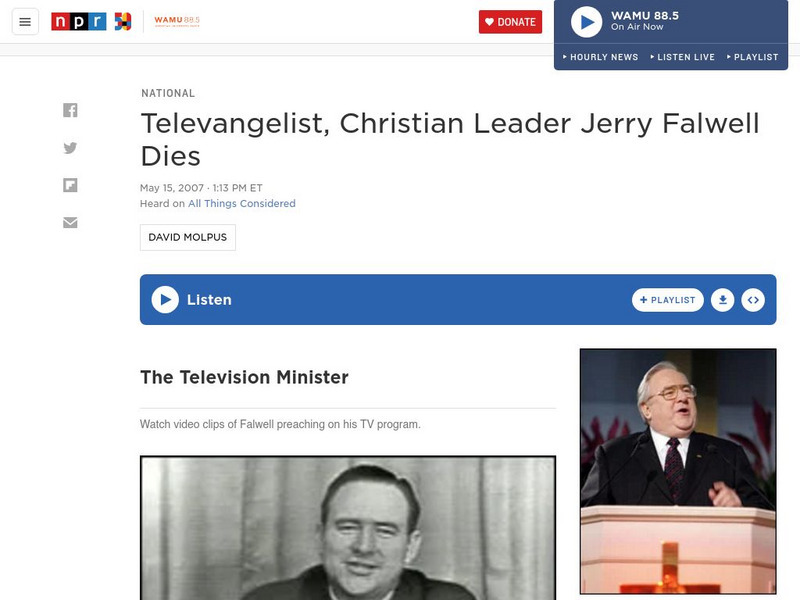Open the embed code icon

coord(753,300)
